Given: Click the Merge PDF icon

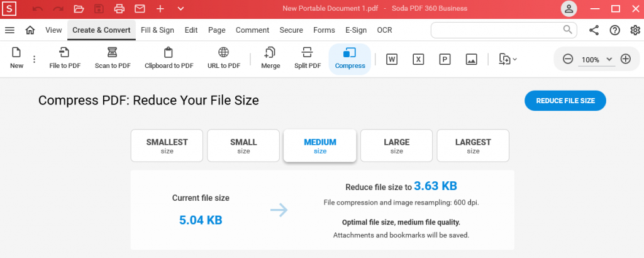Looking at the screenshot, I should coord(270,53).
